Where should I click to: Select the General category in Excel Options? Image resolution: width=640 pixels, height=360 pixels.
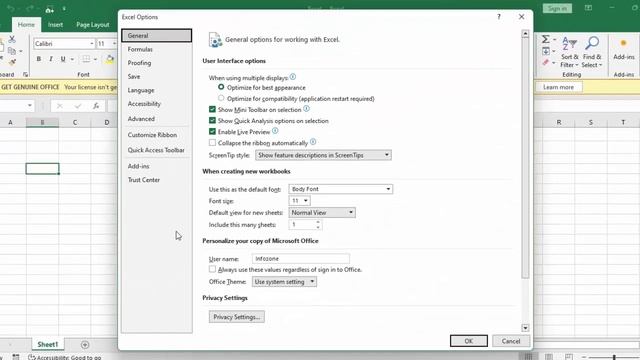tap(157, 36)
